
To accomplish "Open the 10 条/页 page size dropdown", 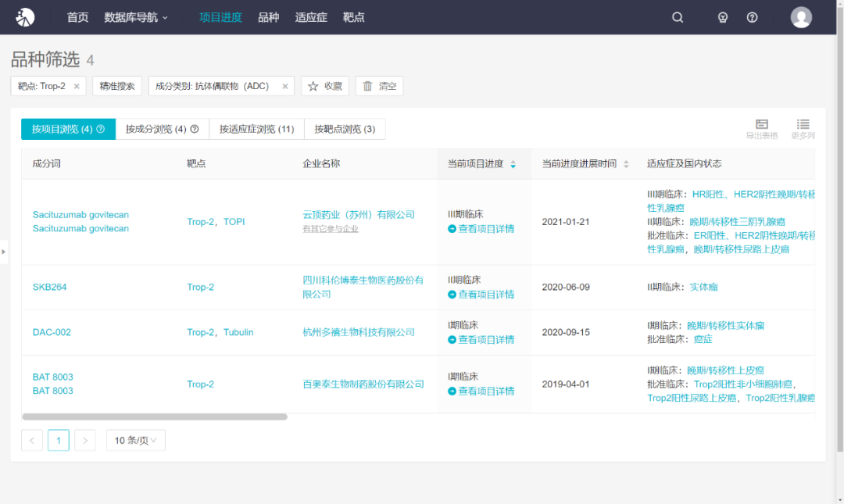I will coord(136,441).
